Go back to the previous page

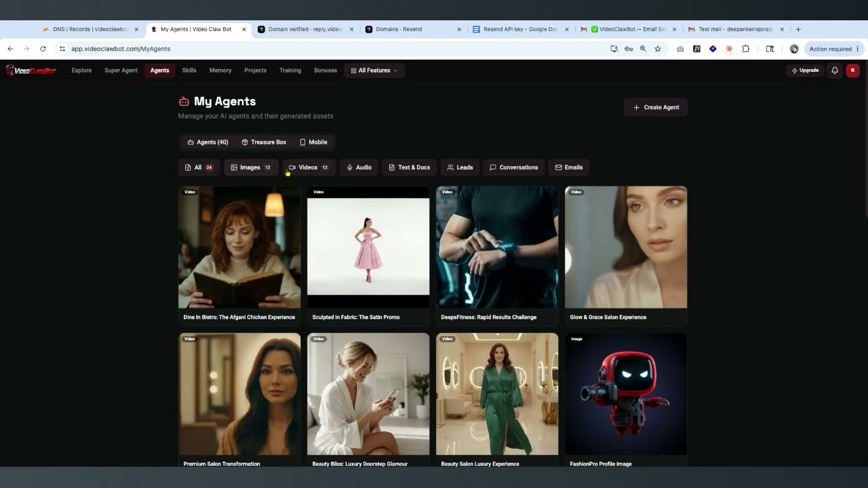pyautogui.click(x=10, y=49)
